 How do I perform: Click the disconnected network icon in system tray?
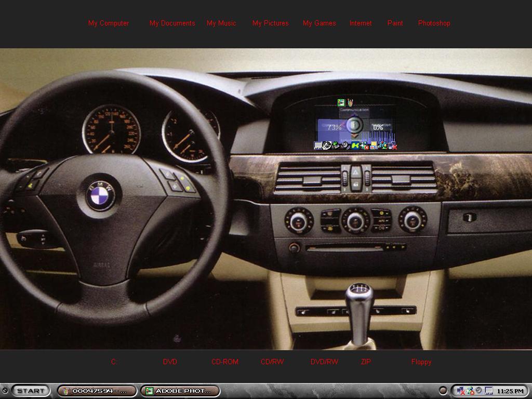point(461,391)
